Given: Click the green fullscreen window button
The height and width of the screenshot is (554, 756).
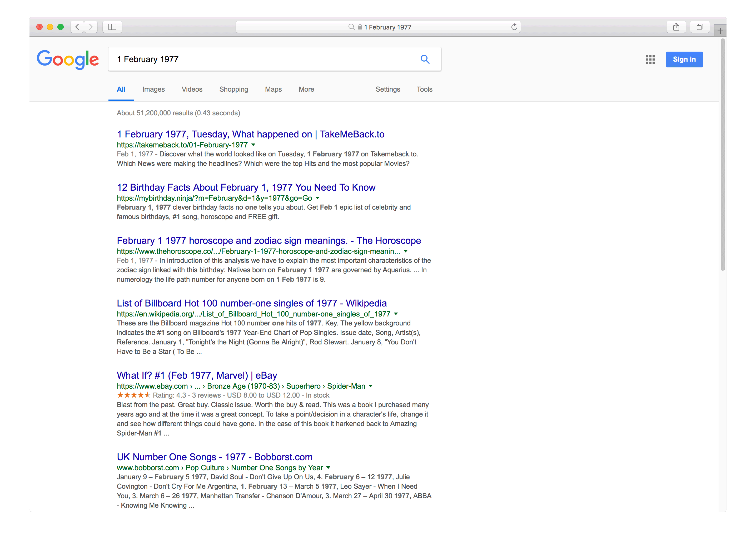Looking at the screenshot, I should click(x=60, y=27).
